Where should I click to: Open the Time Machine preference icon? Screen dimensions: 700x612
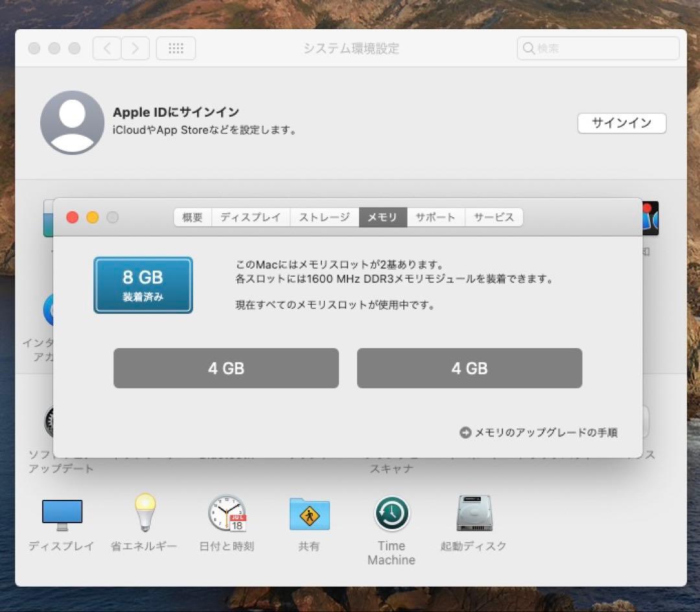(391, 513)
